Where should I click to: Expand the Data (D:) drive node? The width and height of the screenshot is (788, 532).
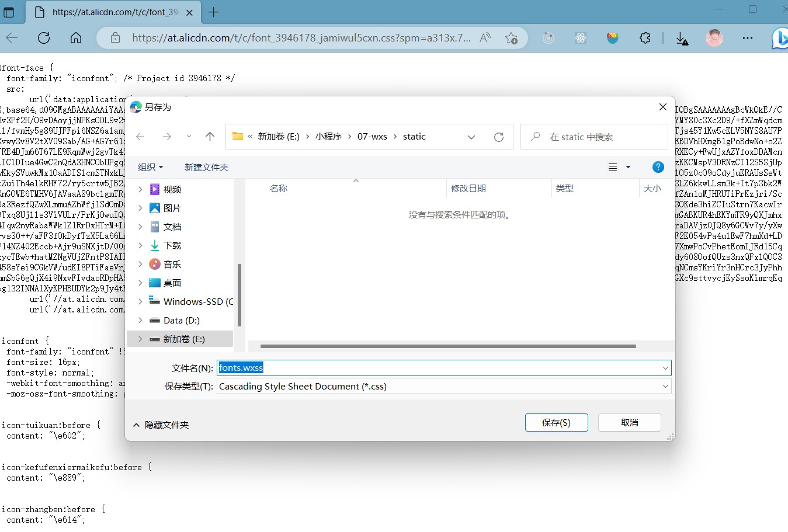tap(140, 320)
